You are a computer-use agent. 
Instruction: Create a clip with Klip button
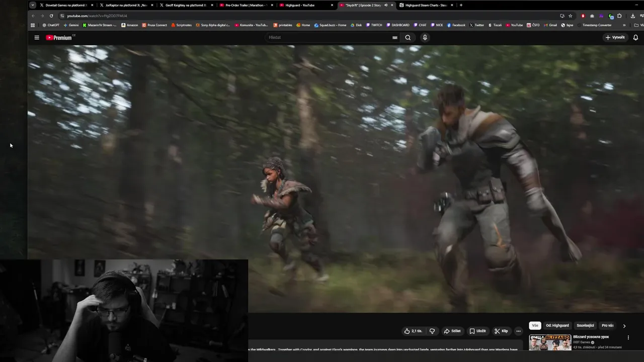tap(501, 331)
